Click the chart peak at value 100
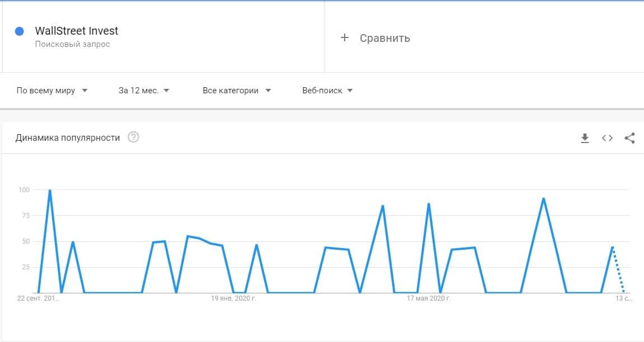Screen dimensions: 644x342 point(50,191)
